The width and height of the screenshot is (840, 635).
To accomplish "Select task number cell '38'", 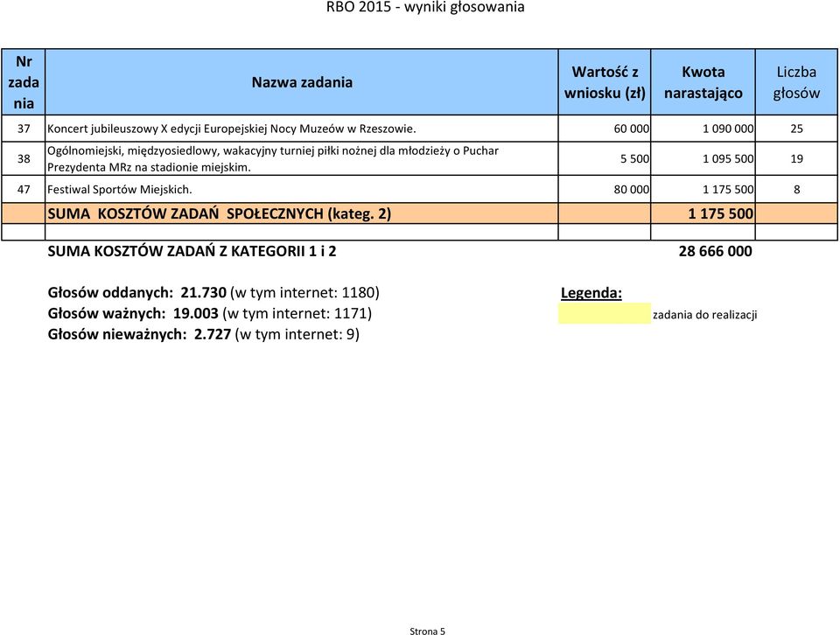I will (24, 158).
